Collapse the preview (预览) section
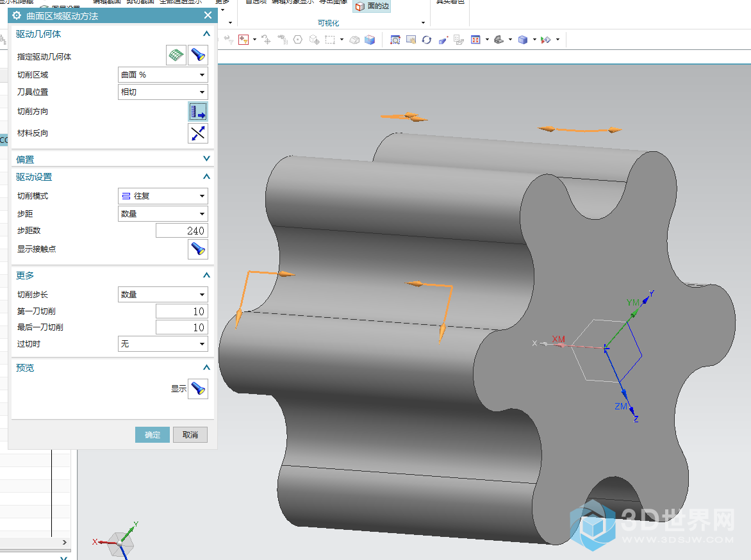The height and width of the screenshot is (560, 751). click(206, 367)
